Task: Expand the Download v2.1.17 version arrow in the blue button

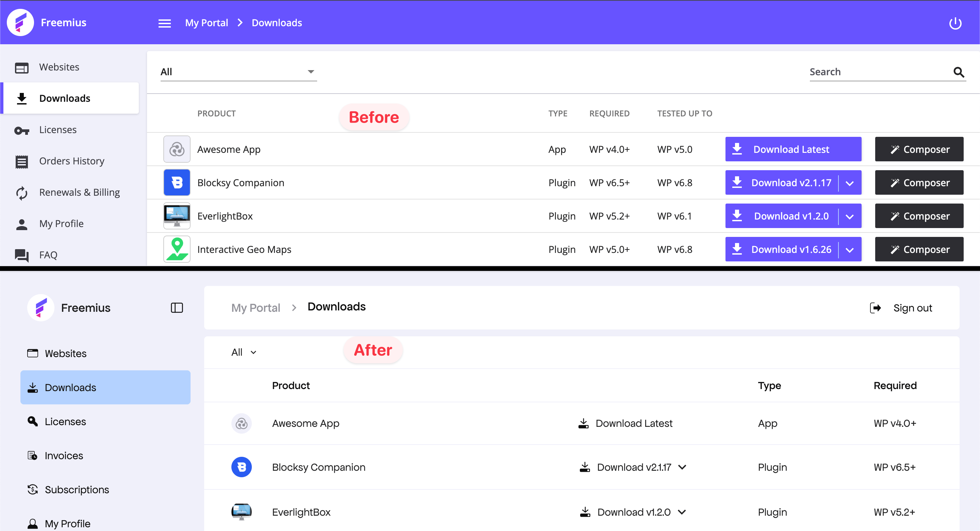Action: click(x=850, y=183)
